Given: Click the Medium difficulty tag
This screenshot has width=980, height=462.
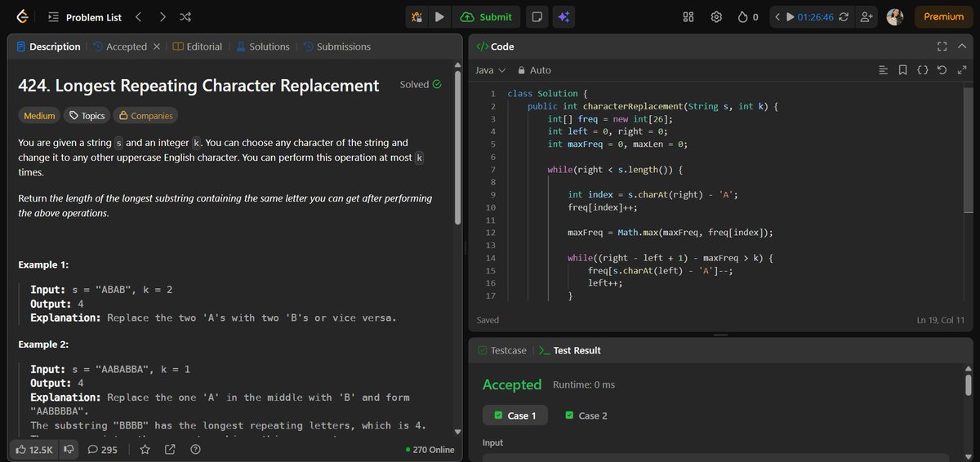Looking at the screenshot, I should (39, 116).
